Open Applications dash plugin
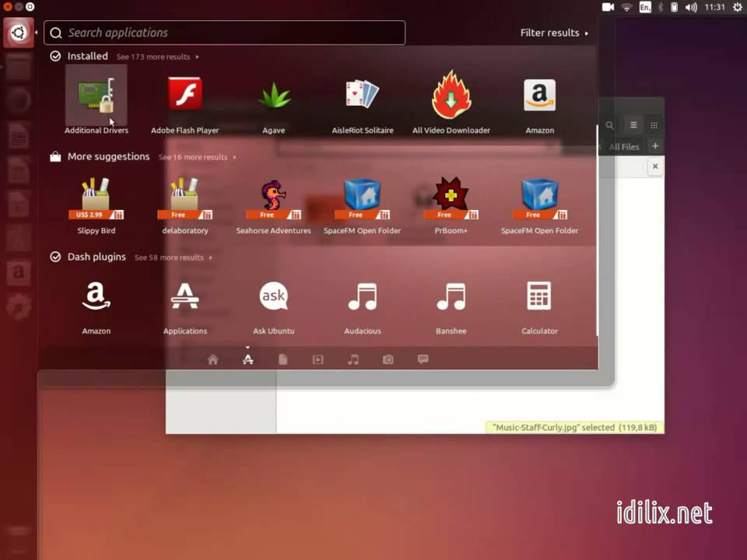This screenshot has width=747, height=560. 185,306
